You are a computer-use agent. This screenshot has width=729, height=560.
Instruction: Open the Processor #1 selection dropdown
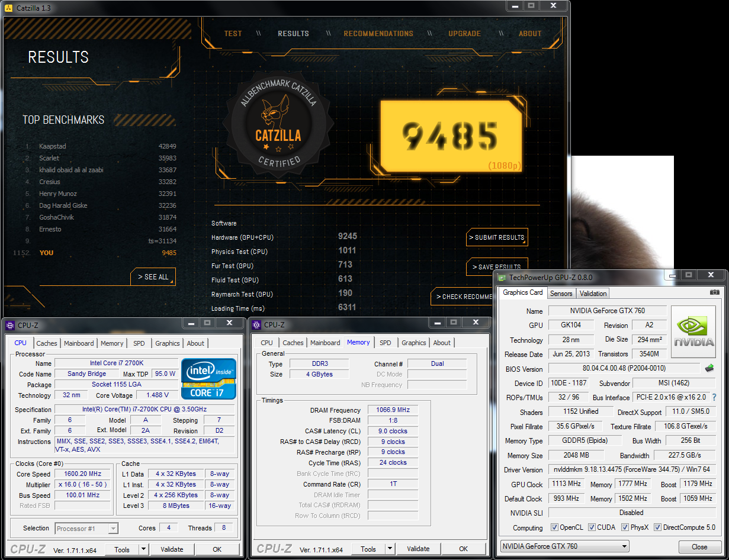[87, 529]
